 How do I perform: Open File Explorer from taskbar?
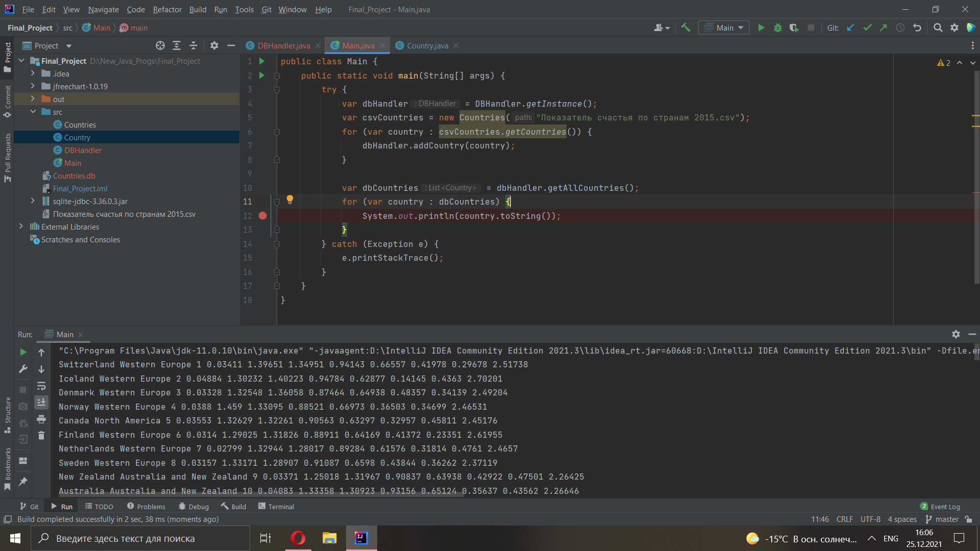click(329, 538)
